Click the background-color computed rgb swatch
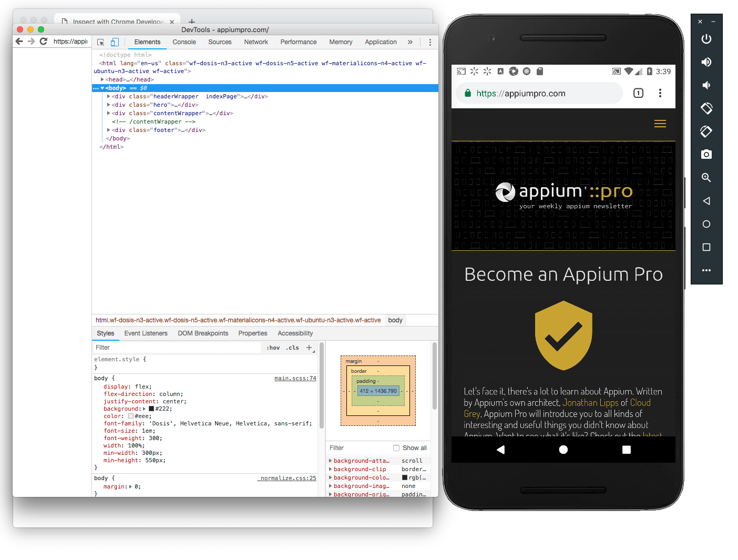The height and width of the screenshot is (560, 738). [x=405, y=477]
